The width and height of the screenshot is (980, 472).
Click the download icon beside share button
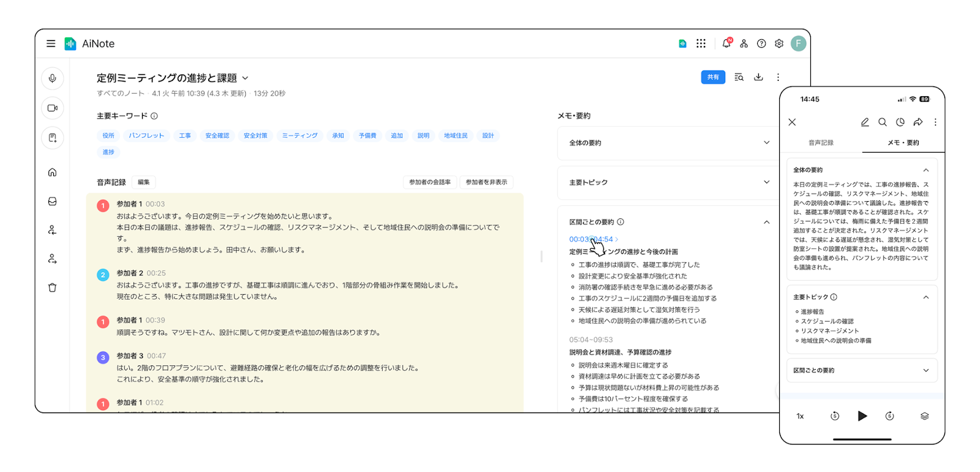(x=758, y=77)
